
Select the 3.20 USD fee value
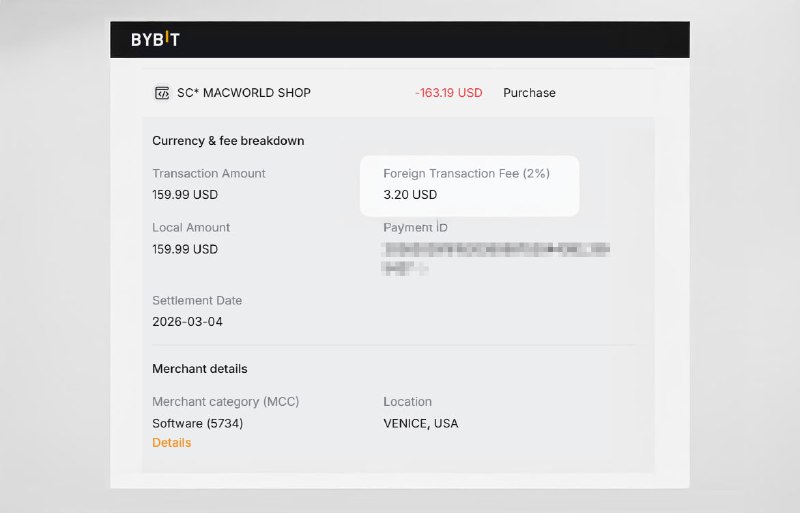pyautogui.click(x=410, y=194)
